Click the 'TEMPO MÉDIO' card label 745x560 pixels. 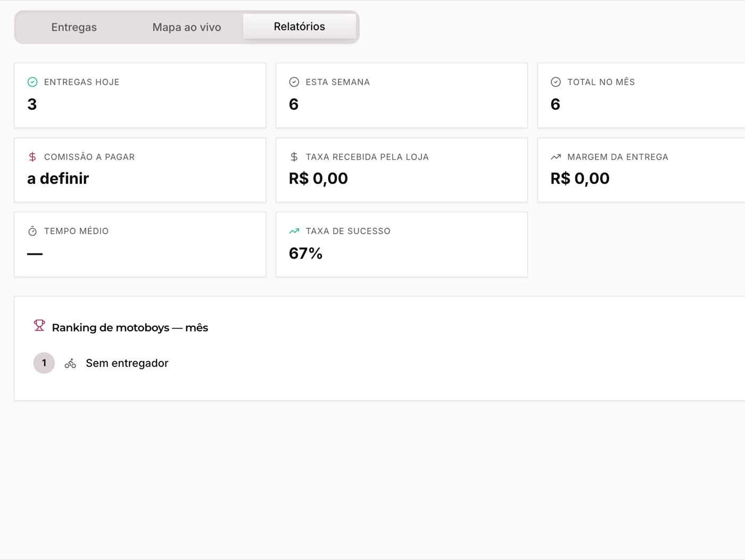click(x=77, y=231)
